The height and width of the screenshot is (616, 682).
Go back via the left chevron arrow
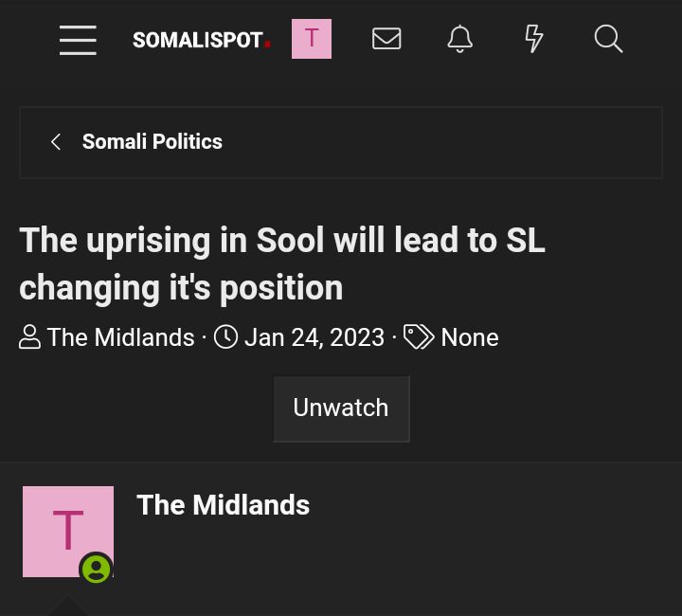pos(56,142)
